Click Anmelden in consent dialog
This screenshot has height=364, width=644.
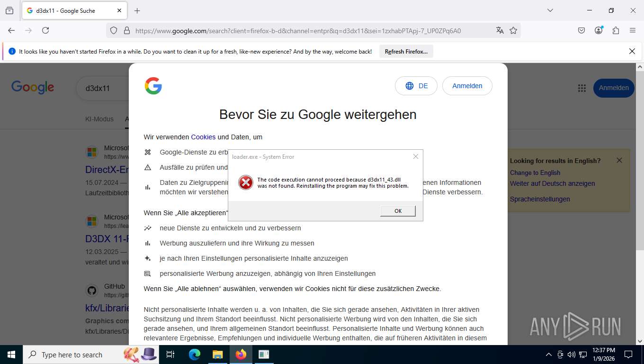pyautogui.click(x=467, y=86)
